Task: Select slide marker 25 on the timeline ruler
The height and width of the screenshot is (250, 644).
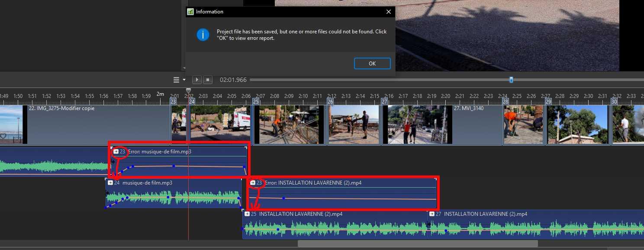Action: pos(256,101)
